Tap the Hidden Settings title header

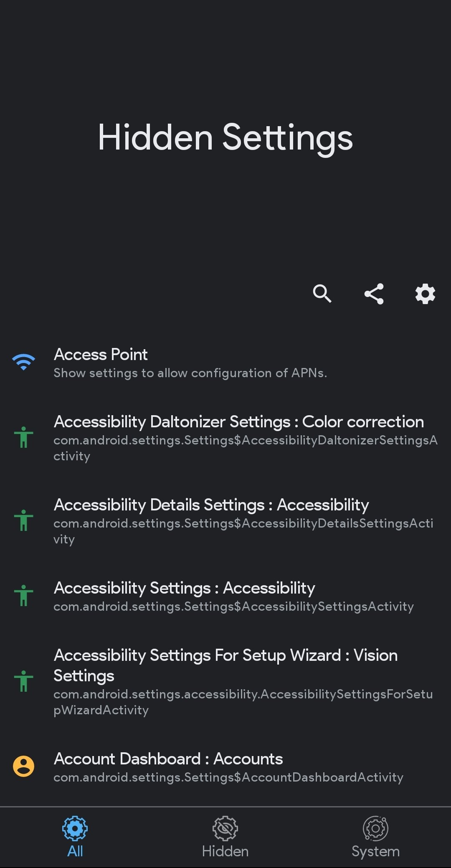coord(225,138)
